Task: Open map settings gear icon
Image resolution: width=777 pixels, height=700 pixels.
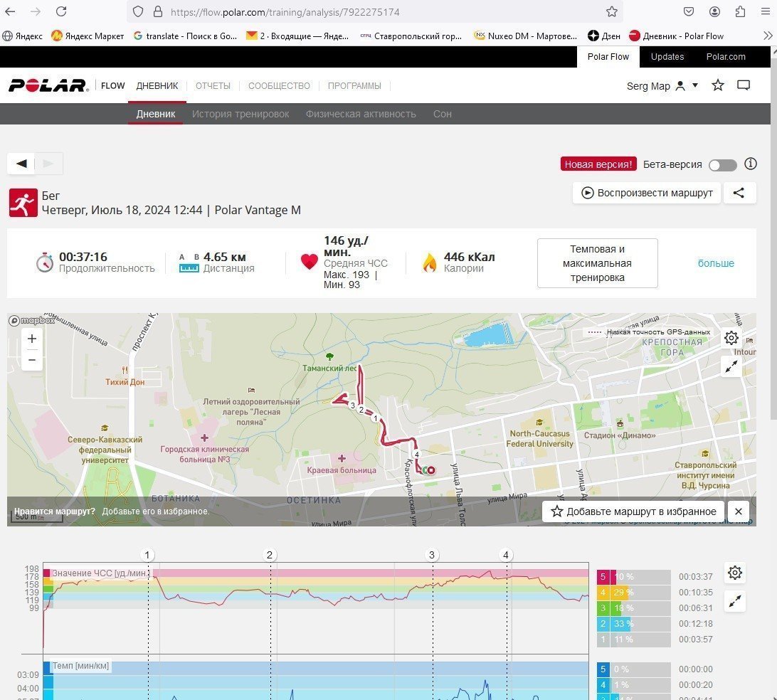Action: point(731,339)
